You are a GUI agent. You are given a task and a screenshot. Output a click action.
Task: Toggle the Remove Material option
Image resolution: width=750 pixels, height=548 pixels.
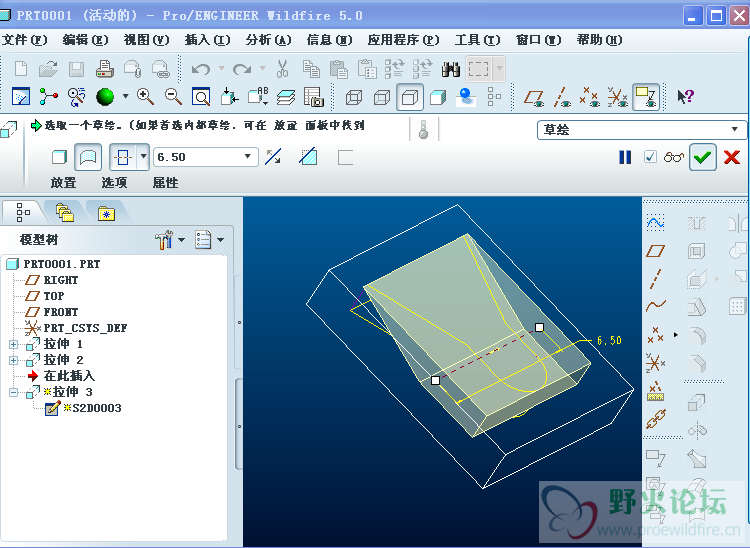[x=308, y=157]
